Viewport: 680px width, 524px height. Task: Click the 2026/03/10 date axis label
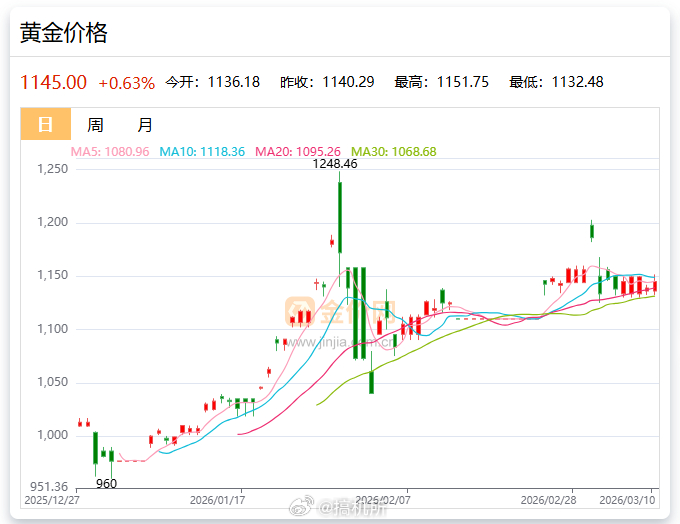[x=627, y=500]
